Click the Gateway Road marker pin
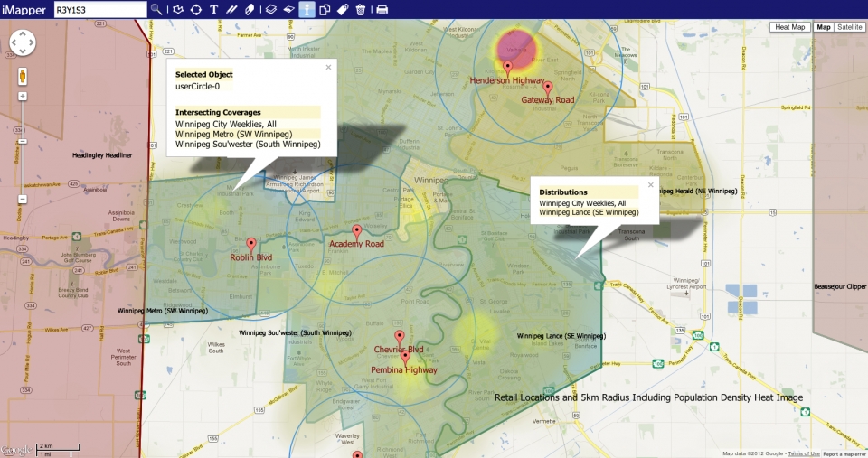 [548, 89]
